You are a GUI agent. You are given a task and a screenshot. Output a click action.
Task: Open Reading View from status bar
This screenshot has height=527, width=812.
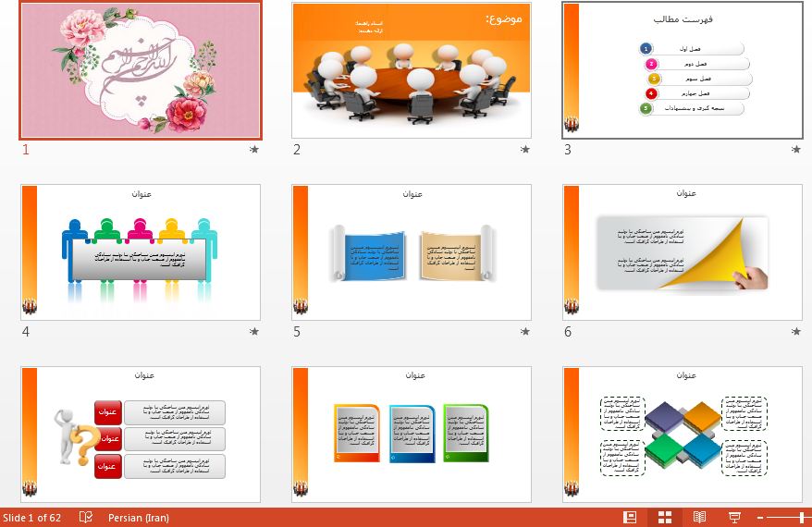[x=700, y=517]
